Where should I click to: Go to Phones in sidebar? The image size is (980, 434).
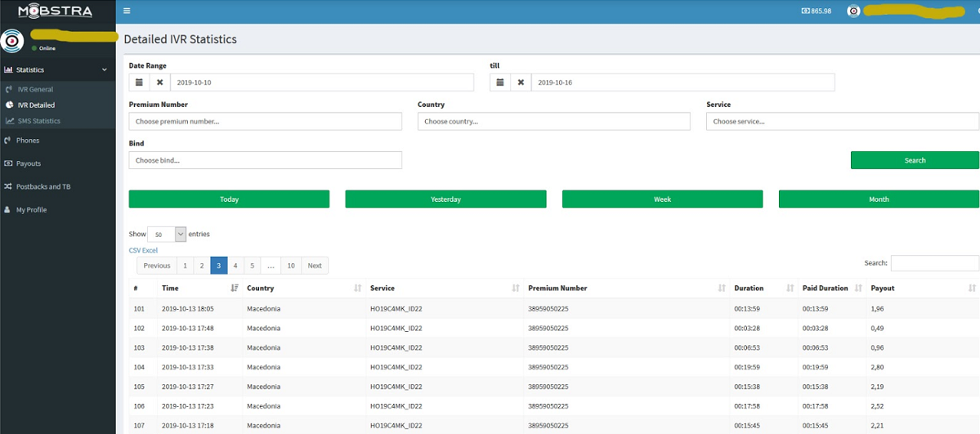[28, 141]
